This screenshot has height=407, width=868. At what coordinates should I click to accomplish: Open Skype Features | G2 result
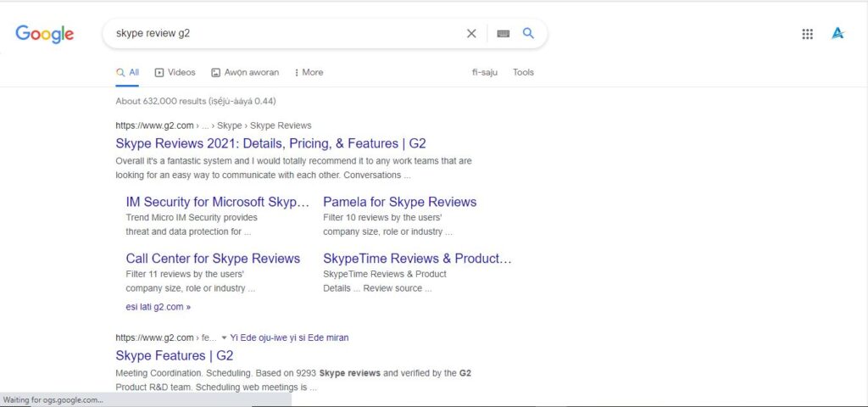click(x=175, y=355)
